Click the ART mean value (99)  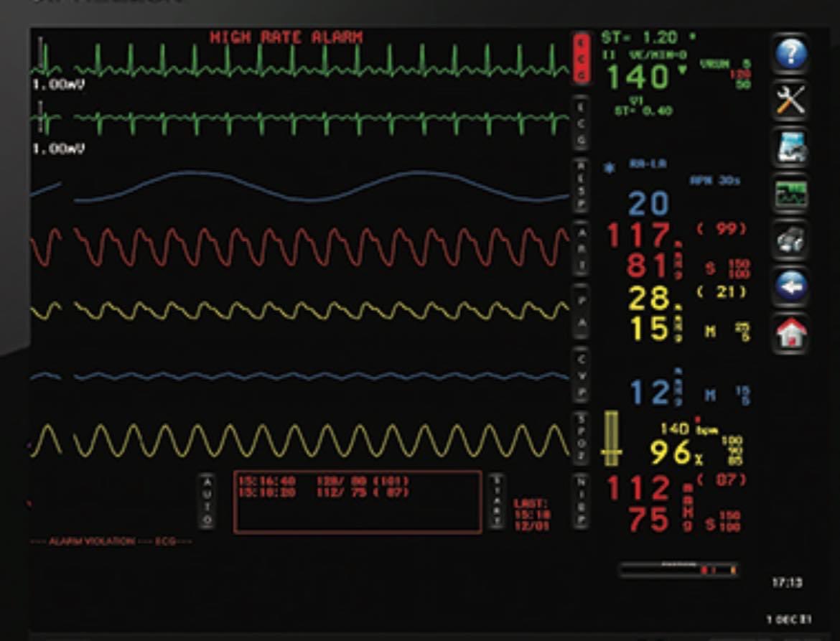[722, 229]
